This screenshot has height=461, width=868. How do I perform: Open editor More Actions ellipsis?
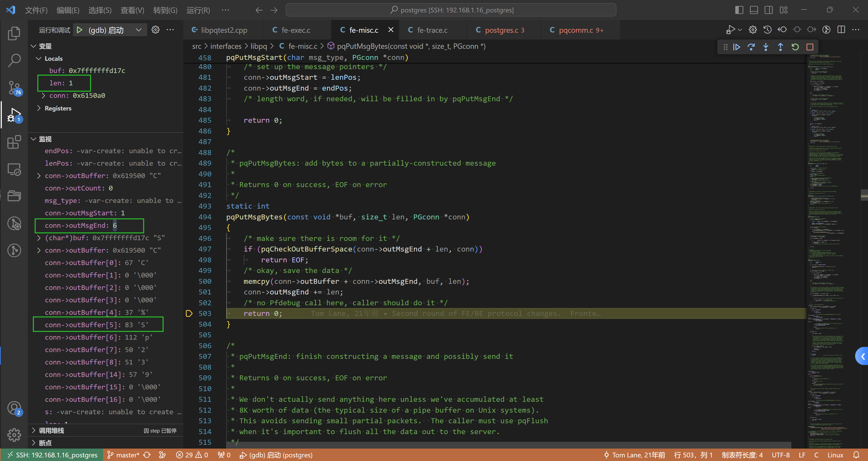856,30
